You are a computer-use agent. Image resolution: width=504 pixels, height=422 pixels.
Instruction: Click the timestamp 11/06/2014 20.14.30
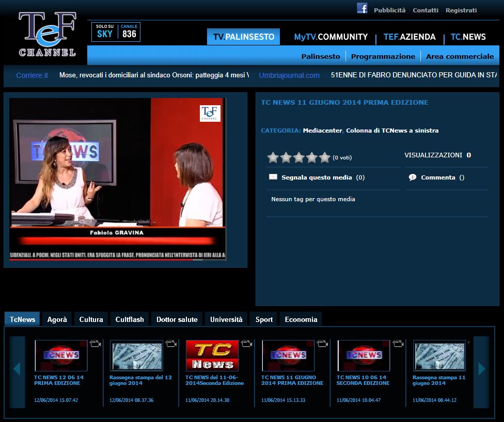[207, 400]
